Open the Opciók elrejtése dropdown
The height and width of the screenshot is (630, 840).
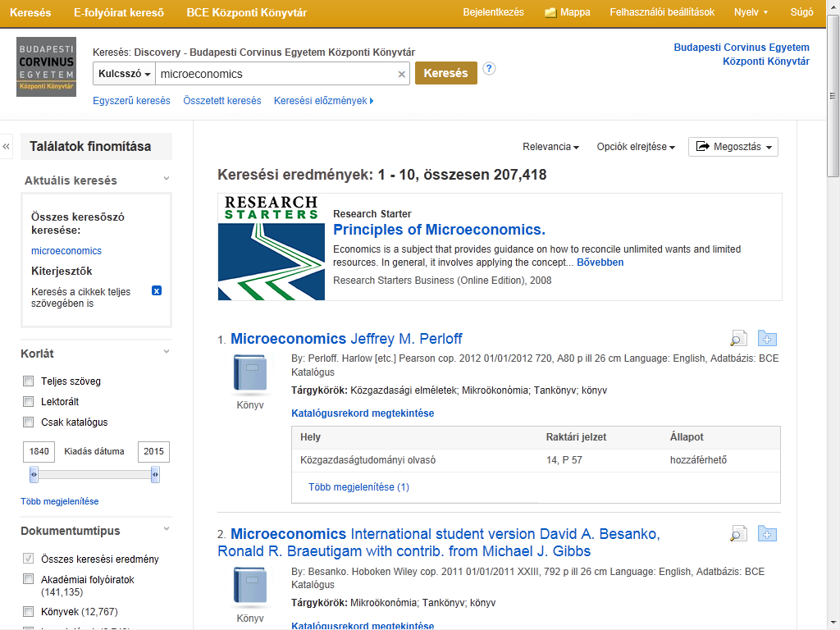[636, 147]
